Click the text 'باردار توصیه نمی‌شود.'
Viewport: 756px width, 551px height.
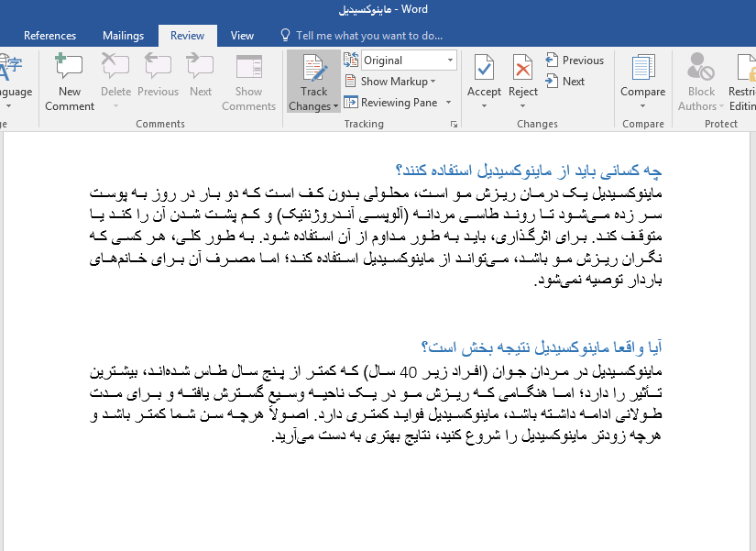597,280
